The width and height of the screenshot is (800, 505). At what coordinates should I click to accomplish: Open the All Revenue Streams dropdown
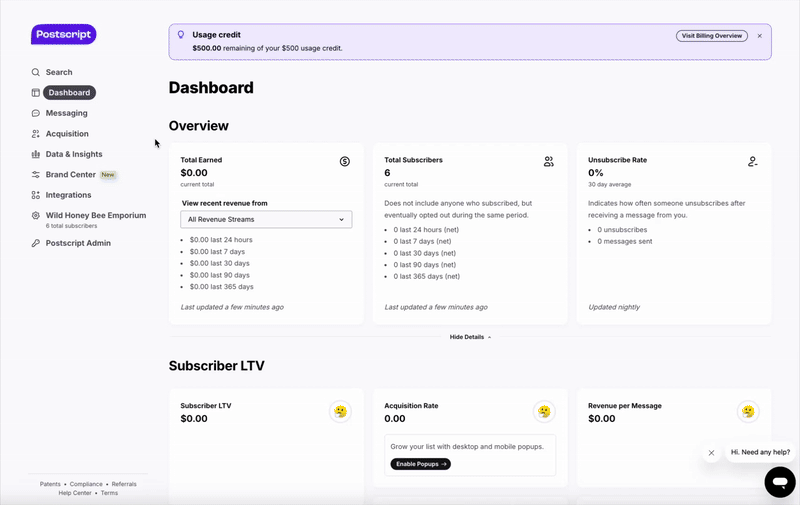pyautogui.click(x=266, y=219)
